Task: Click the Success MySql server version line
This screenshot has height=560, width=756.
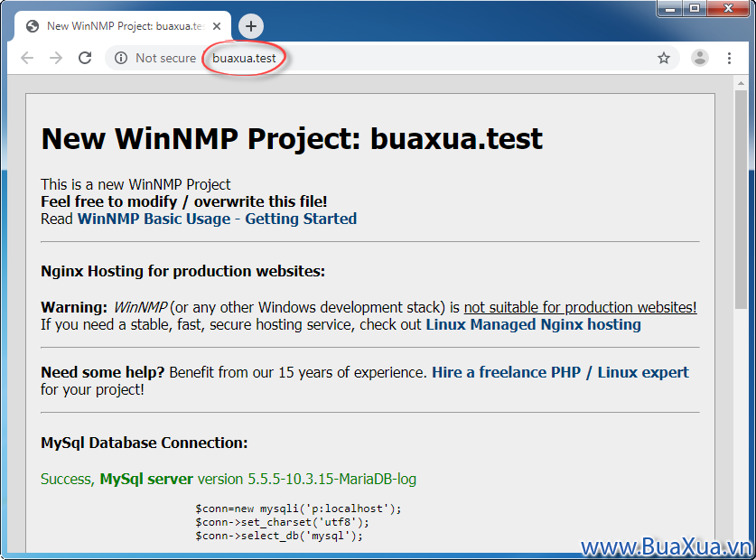Action: click(229, 479)
